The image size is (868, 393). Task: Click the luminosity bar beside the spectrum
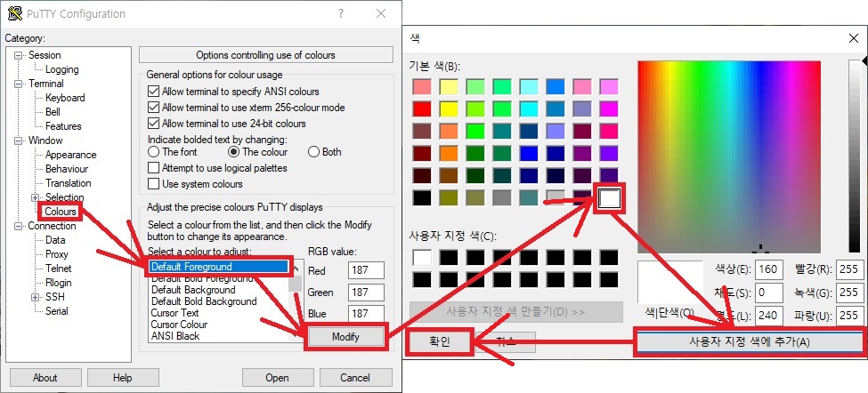point(855,156)
